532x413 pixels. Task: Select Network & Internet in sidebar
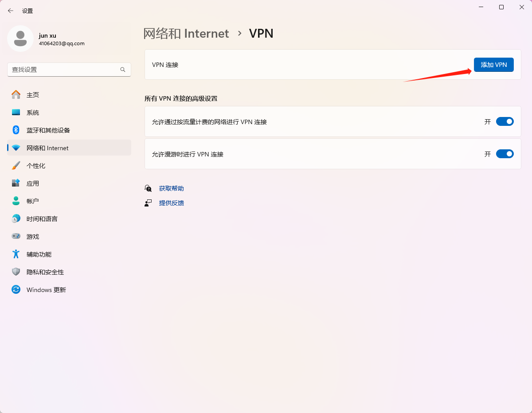point(47,148)
